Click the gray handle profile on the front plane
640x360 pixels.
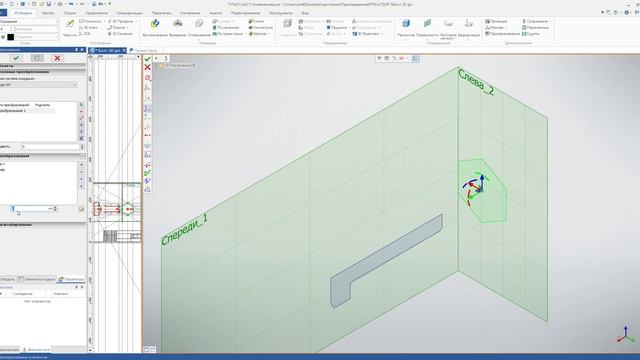386,261
